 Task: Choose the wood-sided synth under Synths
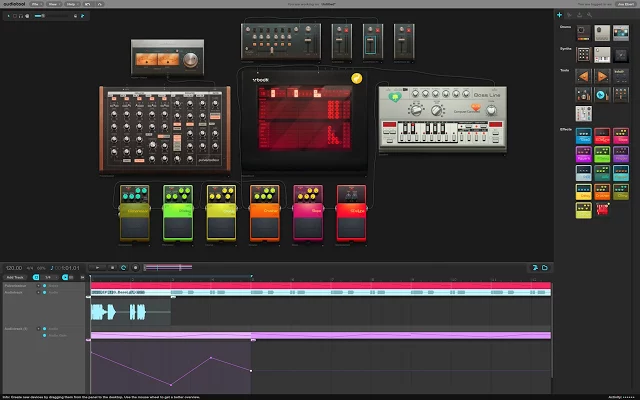click(583, 54)
